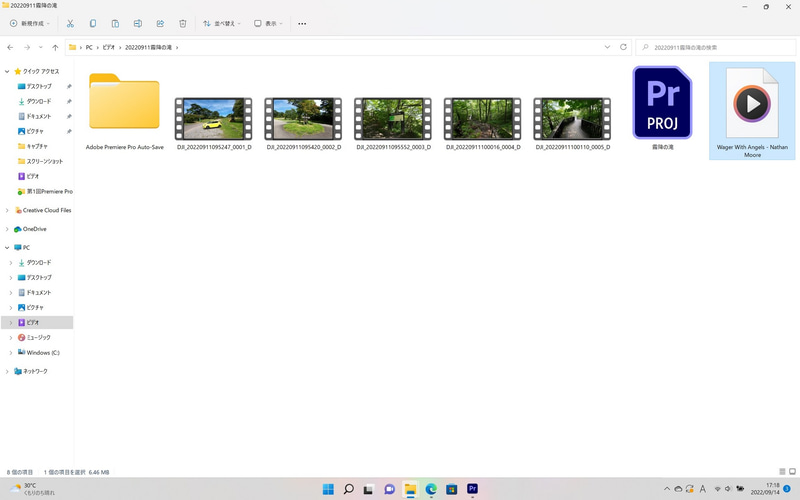Image resolution: width=800 pixels, height=500 pixels.
Task: Select the 霧降の滝 Premiere project file
Action: point(662,108)
